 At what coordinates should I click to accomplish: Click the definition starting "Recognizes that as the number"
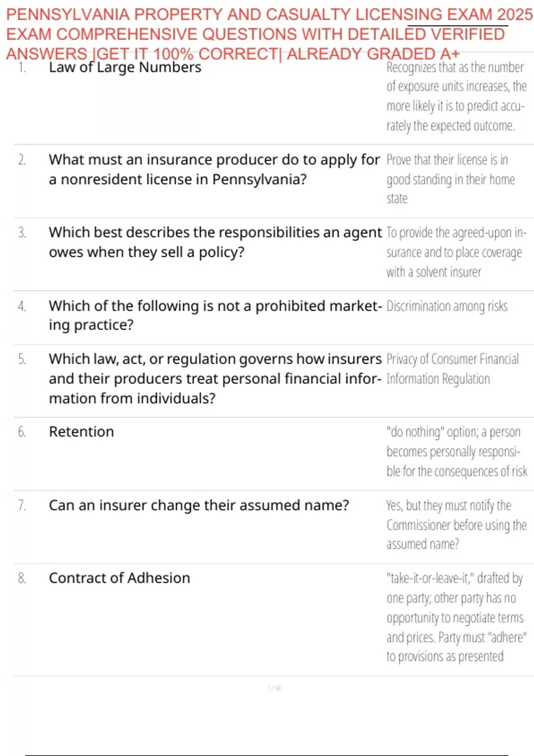point(456,97)
